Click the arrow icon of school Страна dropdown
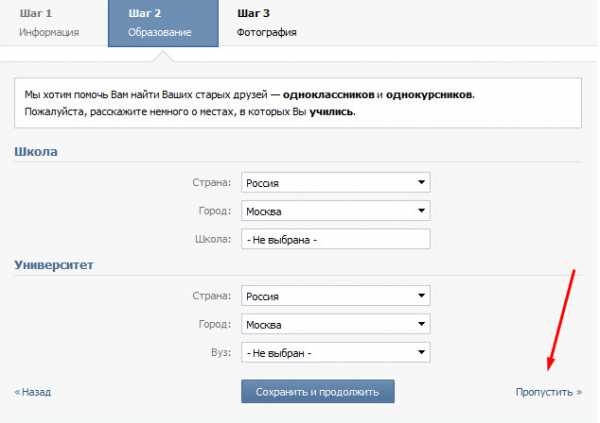 coord(421,182)
